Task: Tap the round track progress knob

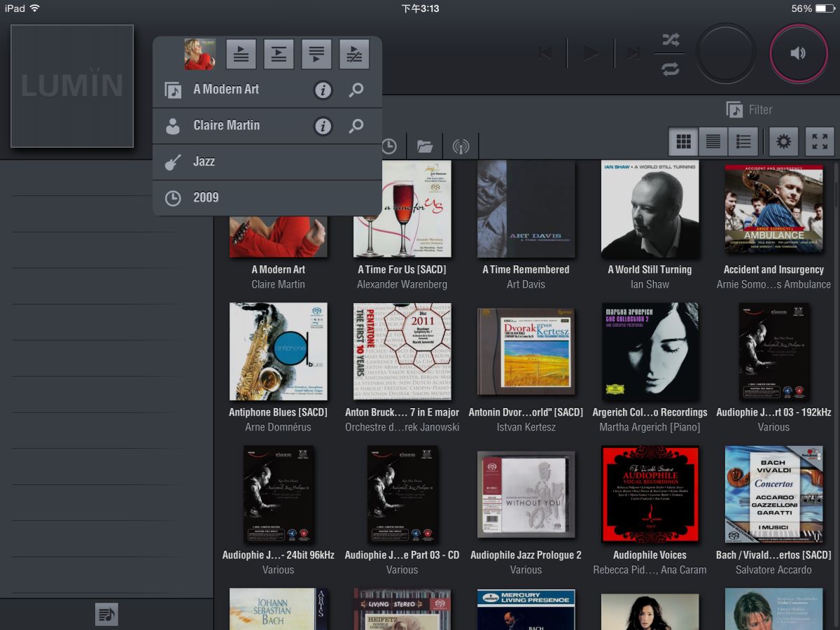Action: click(726, 53)
